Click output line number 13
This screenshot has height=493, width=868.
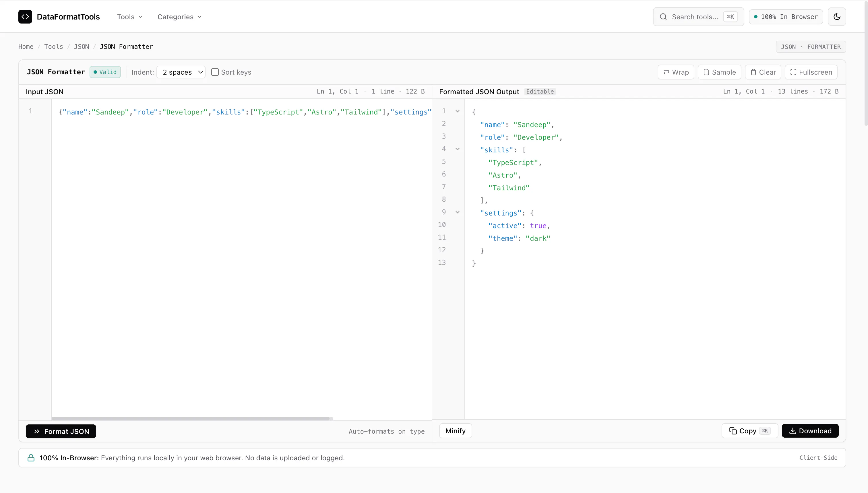(442, 263)
